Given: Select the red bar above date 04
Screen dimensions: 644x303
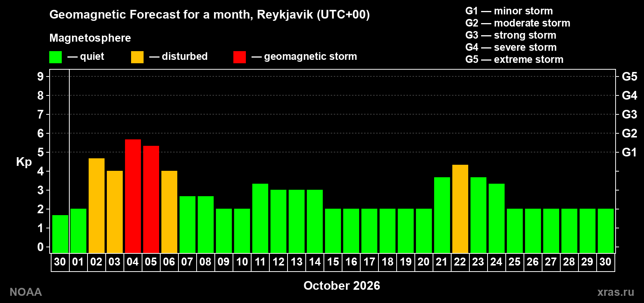Looking at the screenshot, I should (133, 196).
